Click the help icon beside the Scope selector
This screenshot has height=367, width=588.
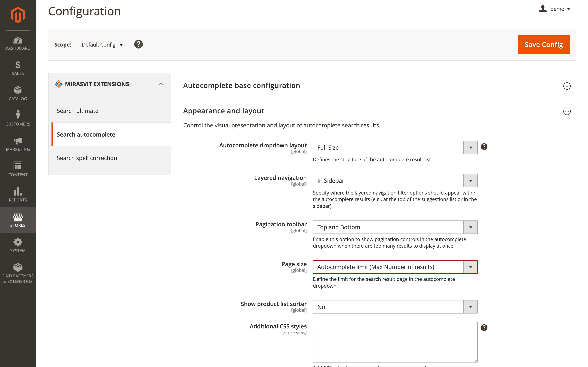tap(139, 44)
